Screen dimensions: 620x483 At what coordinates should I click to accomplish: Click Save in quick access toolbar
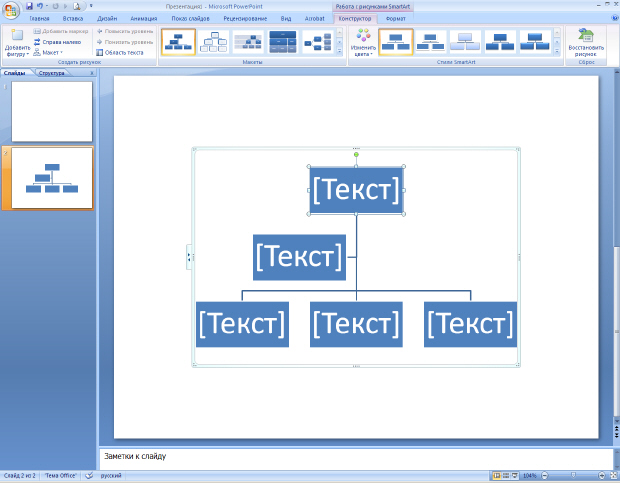[29, 6]
